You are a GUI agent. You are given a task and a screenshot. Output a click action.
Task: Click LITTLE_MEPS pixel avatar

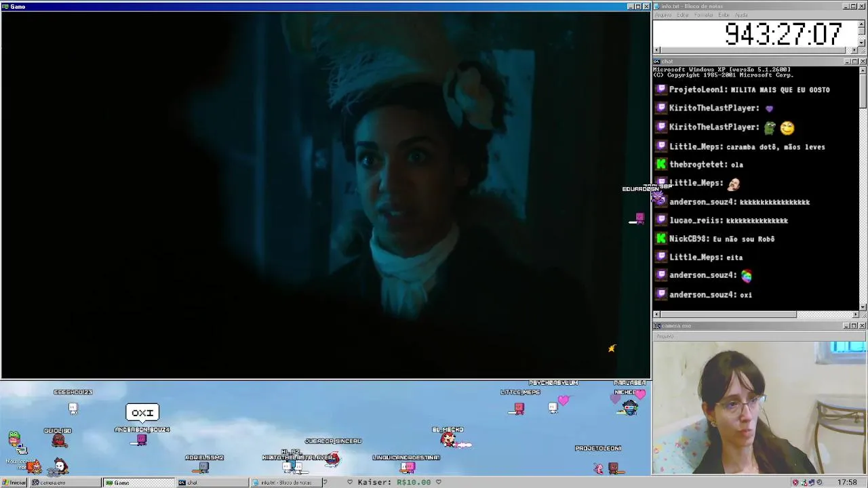[x=519, y=408]
